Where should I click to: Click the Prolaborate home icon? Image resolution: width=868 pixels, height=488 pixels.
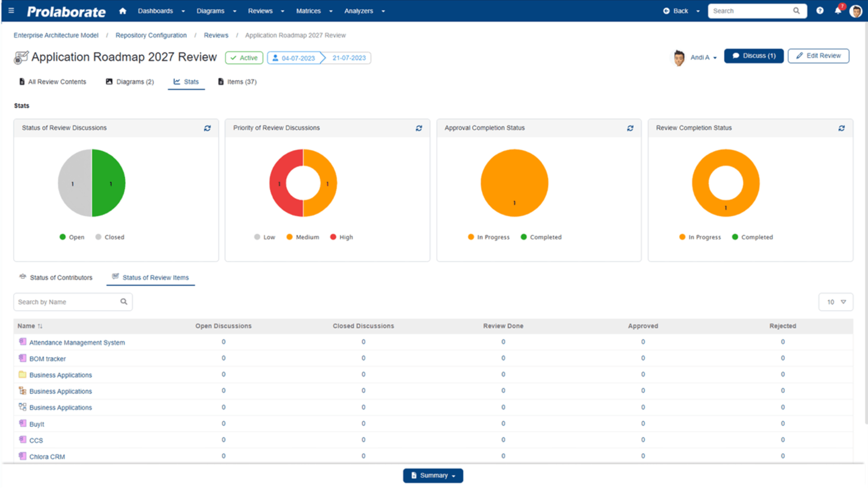(123, 10)
